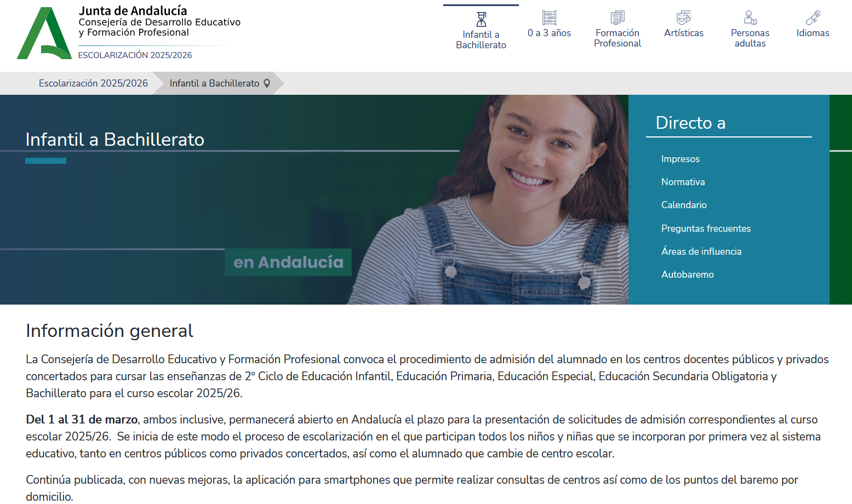The width and height of the screenshot is (852, 504).
Task: Click the 'Infantil a Bachillerato' banner title
Action: pos(115,140)
